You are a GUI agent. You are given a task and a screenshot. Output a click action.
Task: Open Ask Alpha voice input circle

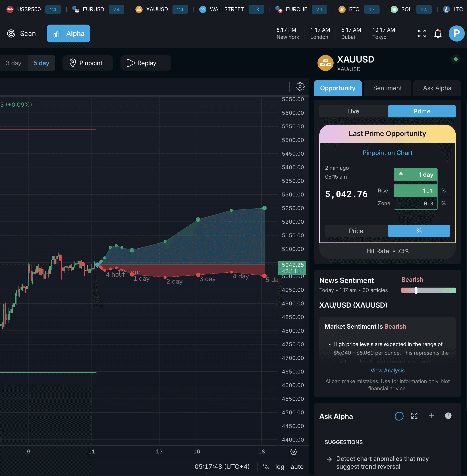click(399, 416)
